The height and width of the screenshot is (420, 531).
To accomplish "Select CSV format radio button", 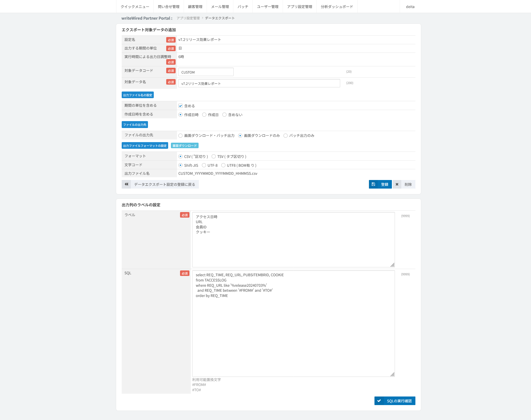I will point(180,156).
